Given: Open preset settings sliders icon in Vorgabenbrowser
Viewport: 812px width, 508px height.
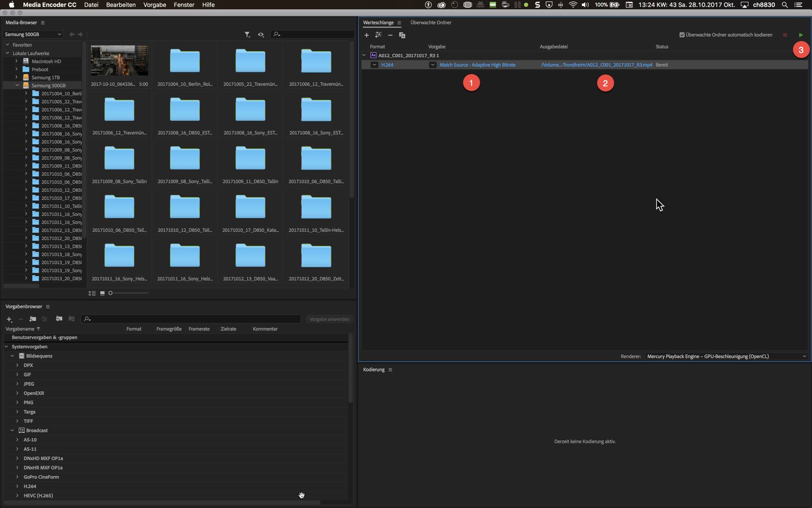Looking at the screenshot, I should [44, 319].
